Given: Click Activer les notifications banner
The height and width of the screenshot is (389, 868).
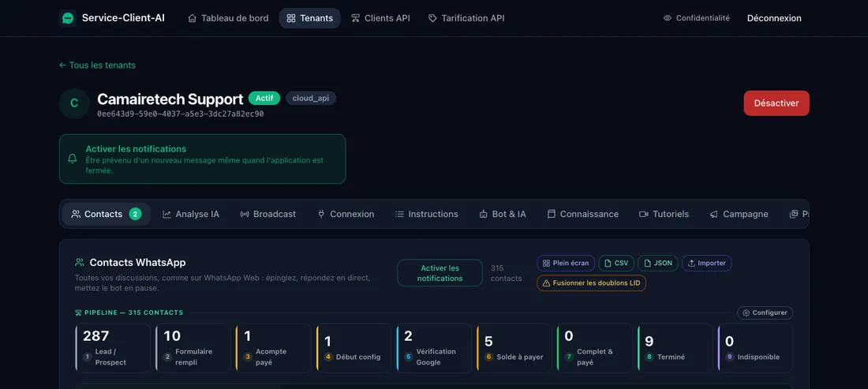Looking at the screenshot, I should [x=203, y=159].
